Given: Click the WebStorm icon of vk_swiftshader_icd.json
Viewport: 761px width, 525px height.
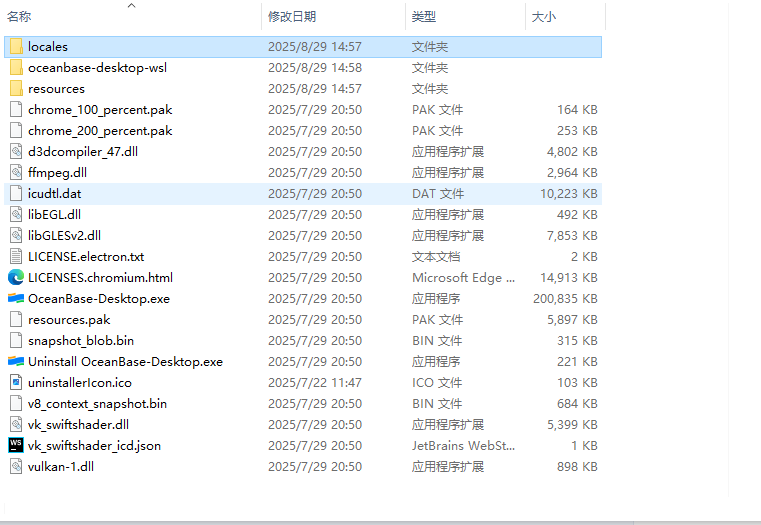Looking at the screenshot, I should coord(16,445).
